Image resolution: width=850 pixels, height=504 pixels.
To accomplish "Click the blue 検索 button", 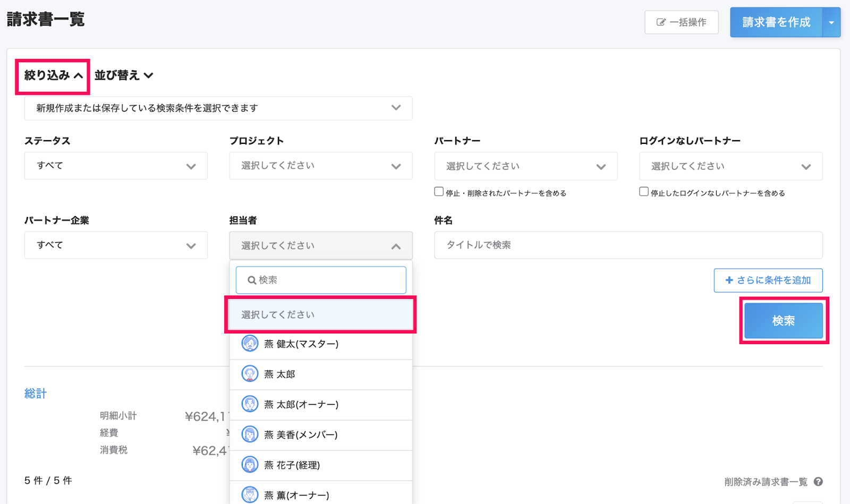I will pyautogui.click(x=784, y=321).
